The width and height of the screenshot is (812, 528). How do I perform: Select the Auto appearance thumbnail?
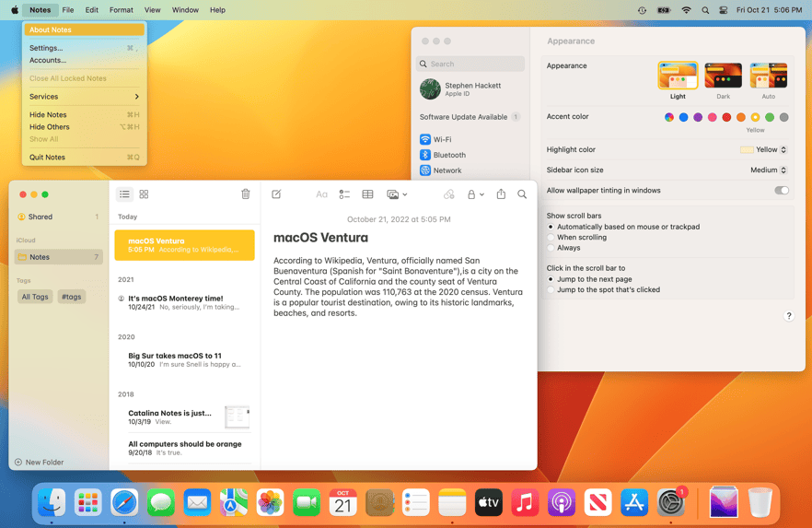pos(769,76)
